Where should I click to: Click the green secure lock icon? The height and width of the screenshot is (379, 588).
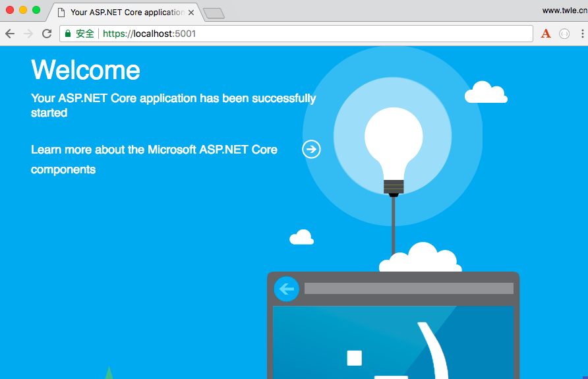[x=68, y=34]
